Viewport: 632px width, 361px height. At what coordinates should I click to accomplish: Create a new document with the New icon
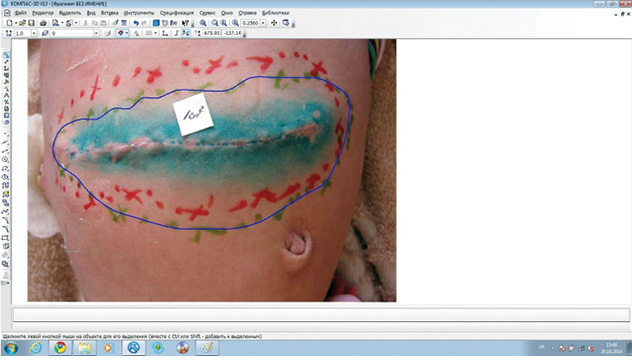pyautogui.click(x=9, y=23)
